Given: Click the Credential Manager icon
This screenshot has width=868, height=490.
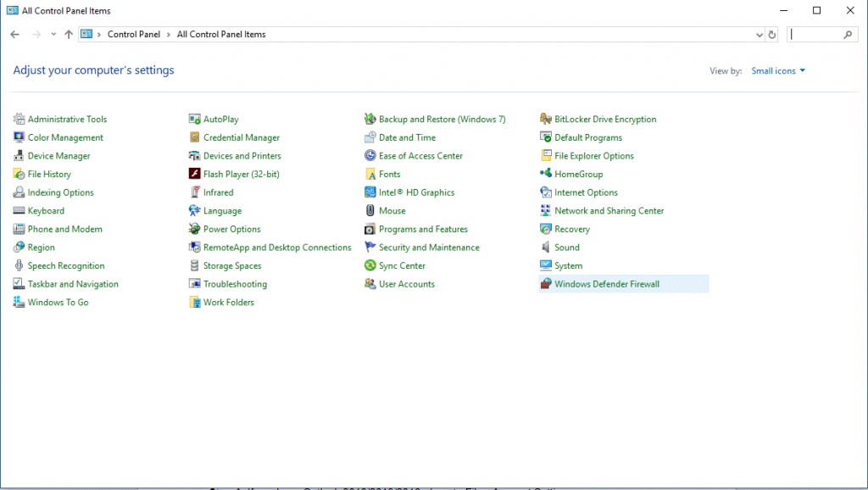Looking at the screenshot, I should click(194, 137).
